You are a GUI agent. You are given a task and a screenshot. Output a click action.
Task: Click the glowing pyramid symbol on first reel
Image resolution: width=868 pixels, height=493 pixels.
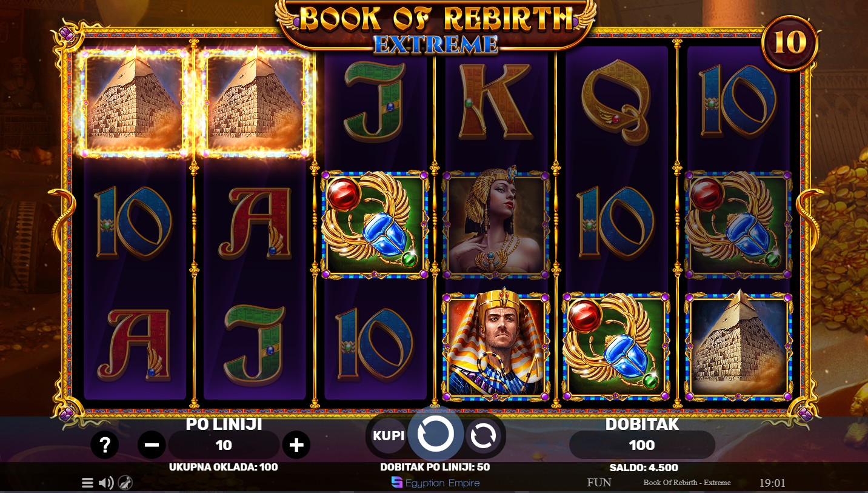[x=135, y=103]
